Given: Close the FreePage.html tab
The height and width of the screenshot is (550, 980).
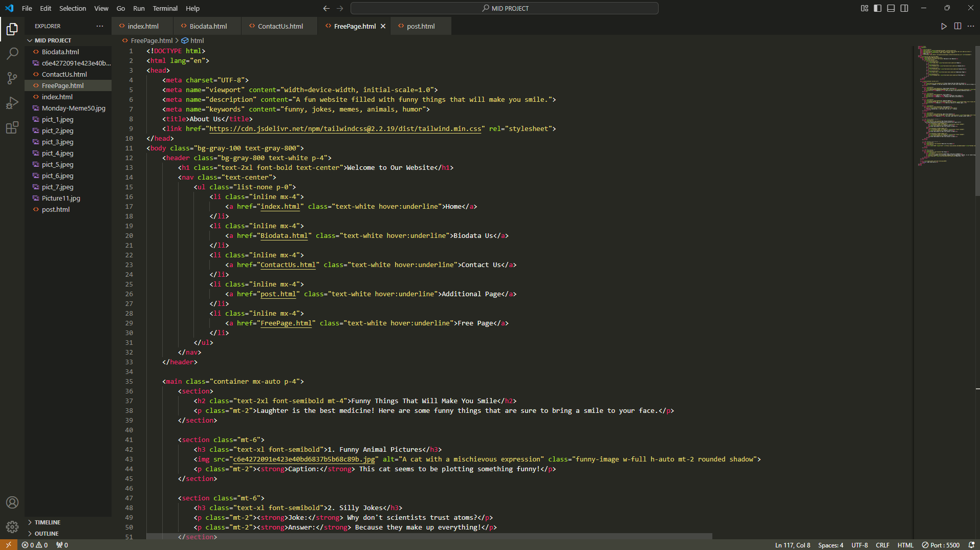Looking at the screenshot, I should [383, 26].
